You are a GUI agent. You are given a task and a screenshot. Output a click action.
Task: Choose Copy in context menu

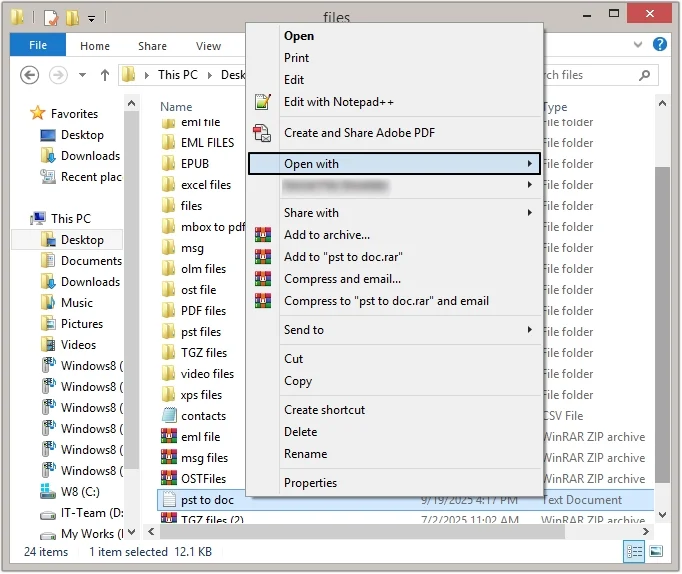pyautogui.click(x=394, y=381)
